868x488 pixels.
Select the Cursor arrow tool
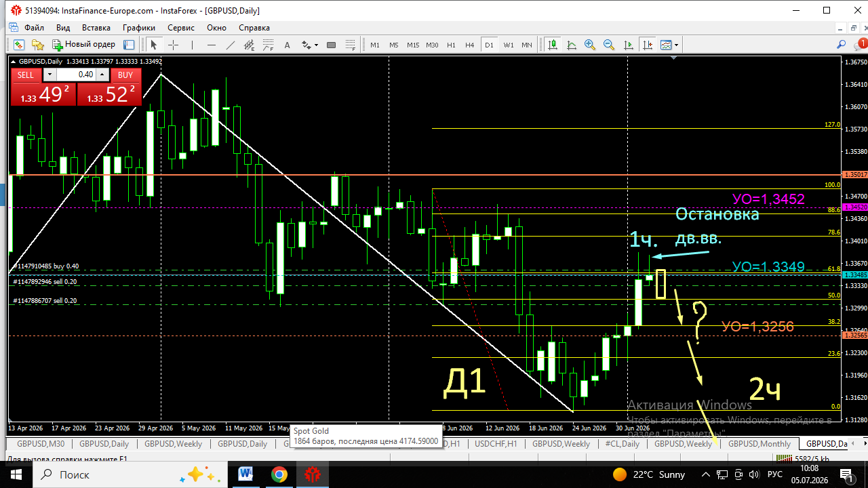(x=153, y=45)
